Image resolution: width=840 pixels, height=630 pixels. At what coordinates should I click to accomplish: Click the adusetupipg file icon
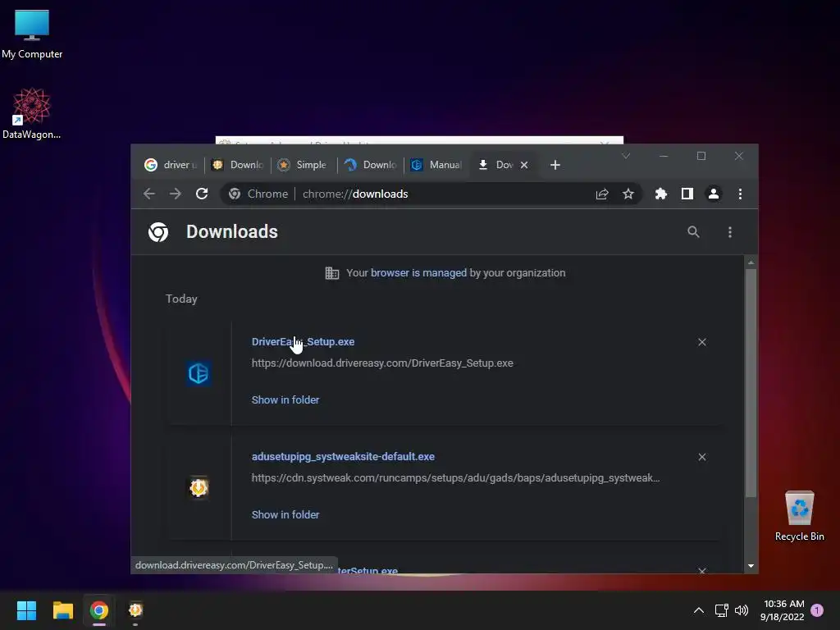[199, 487]
